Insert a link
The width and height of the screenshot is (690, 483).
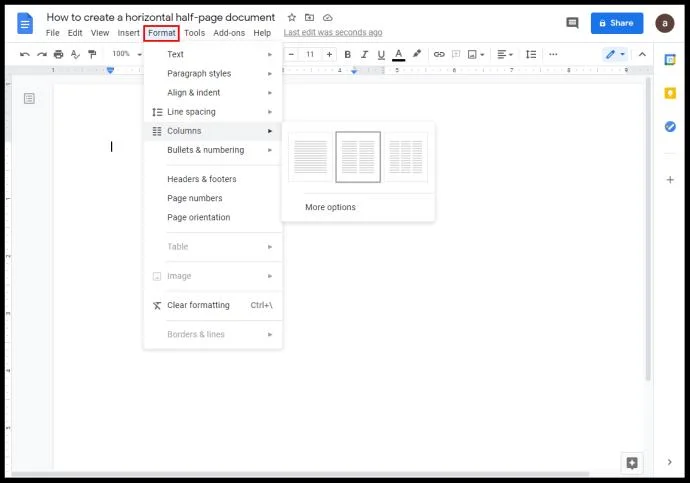pos(439,55)
